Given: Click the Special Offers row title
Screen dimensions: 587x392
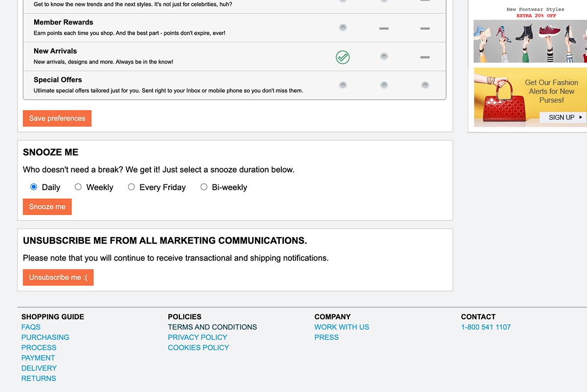Looking at the screenshot, I should click(58, 80).
